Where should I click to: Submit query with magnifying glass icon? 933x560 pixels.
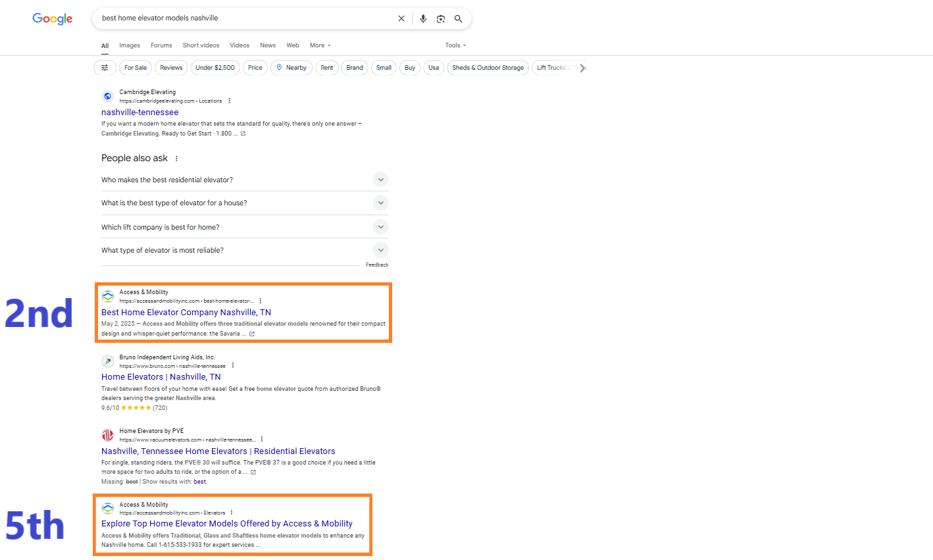tap(459, 18)
